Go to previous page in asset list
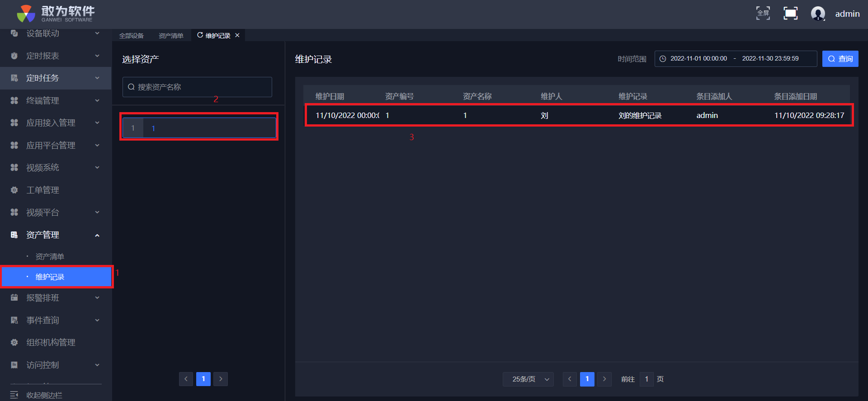The width and height of the screenshot is (868, 401). 186,379
